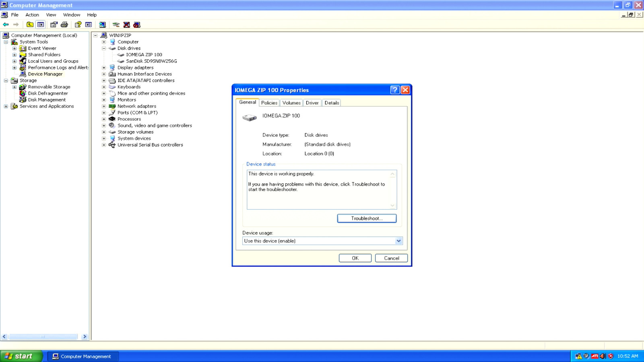644x362 pixels.
Task: Open the View menu
Action: click(51, 15)
